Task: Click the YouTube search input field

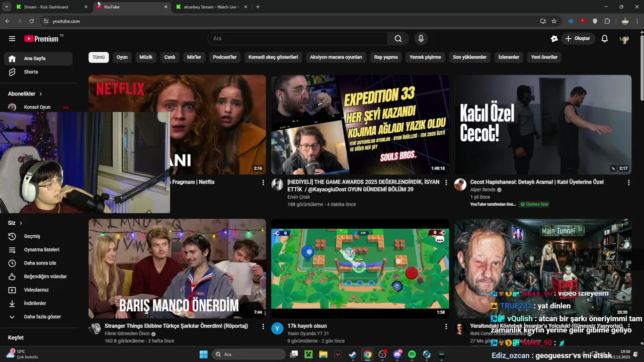Action: [298, 39]
